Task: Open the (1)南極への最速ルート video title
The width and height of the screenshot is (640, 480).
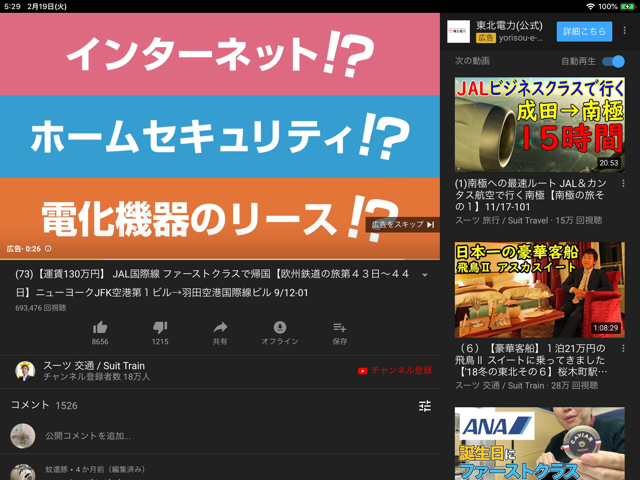Action: point(531,195)
